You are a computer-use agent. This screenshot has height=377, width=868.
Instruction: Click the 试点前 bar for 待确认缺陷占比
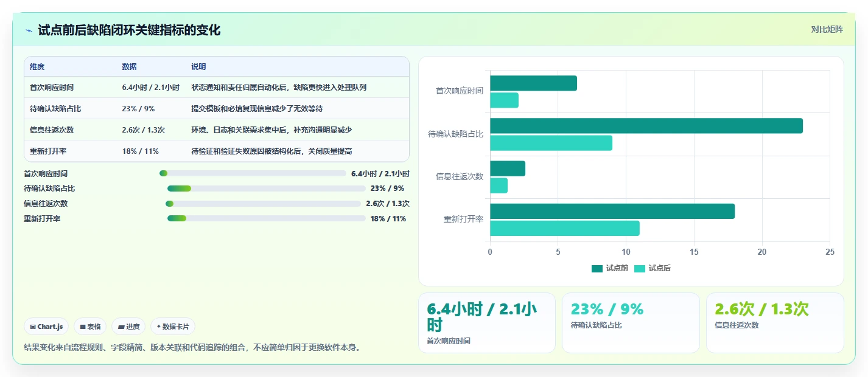tap(646, 126)
